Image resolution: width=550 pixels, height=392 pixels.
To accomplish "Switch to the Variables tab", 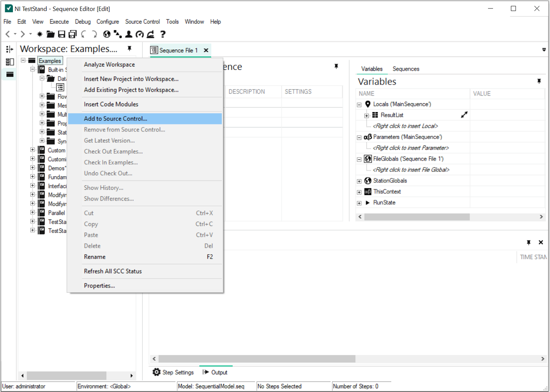I will [372, 69].
